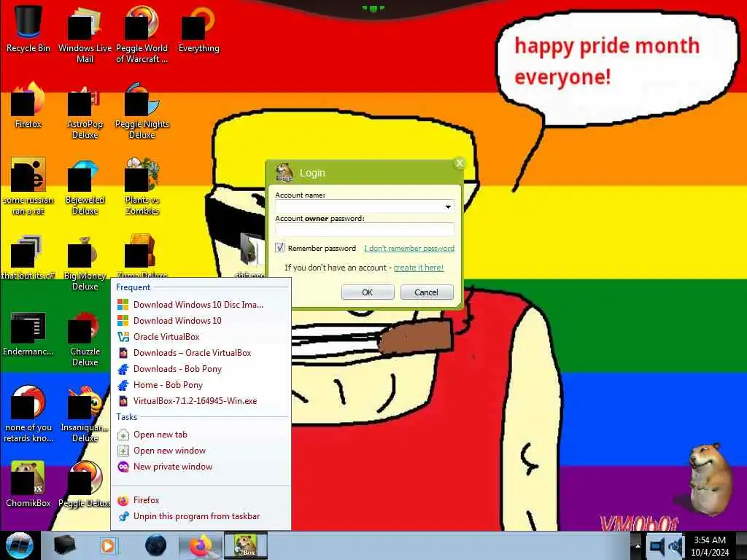Open Peggle Deluxe desktop icon
The image size is (747, 560).
click(85, 483)
